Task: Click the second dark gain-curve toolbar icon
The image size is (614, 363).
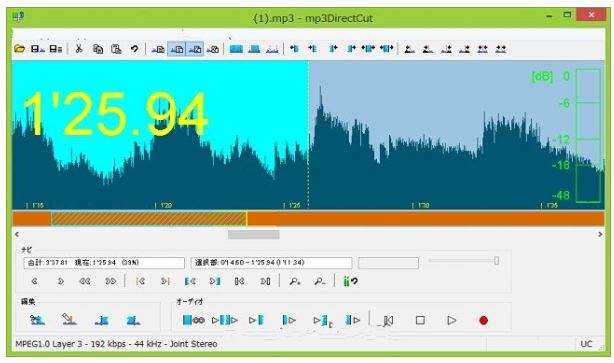Action: pyautogui.click(x=428, y=49)
